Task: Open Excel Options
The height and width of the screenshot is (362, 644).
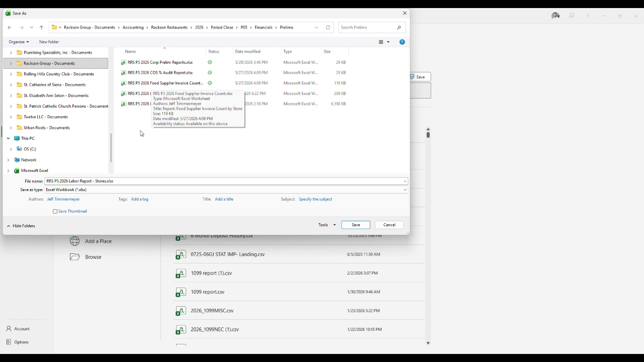Action: point(18,342)
